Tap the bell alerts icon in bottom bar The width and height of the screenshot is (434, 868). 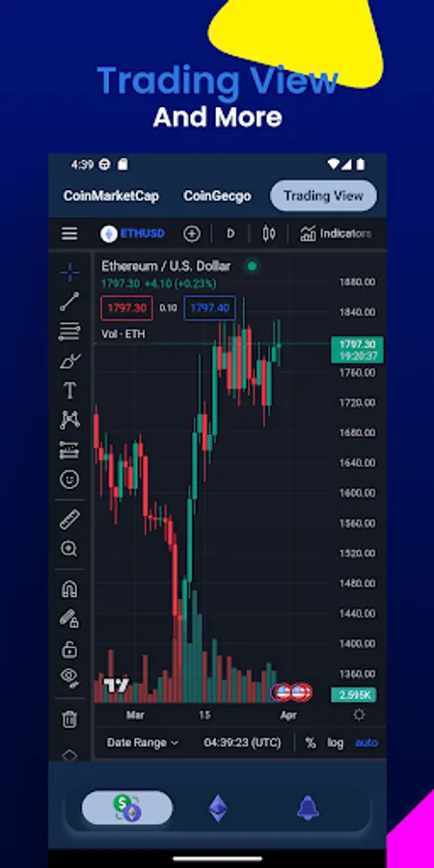click(308, 808)
